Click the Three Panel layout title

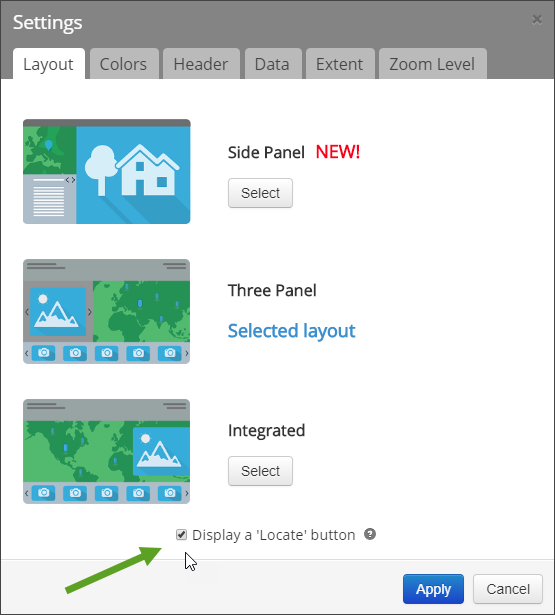coord(272,290)
